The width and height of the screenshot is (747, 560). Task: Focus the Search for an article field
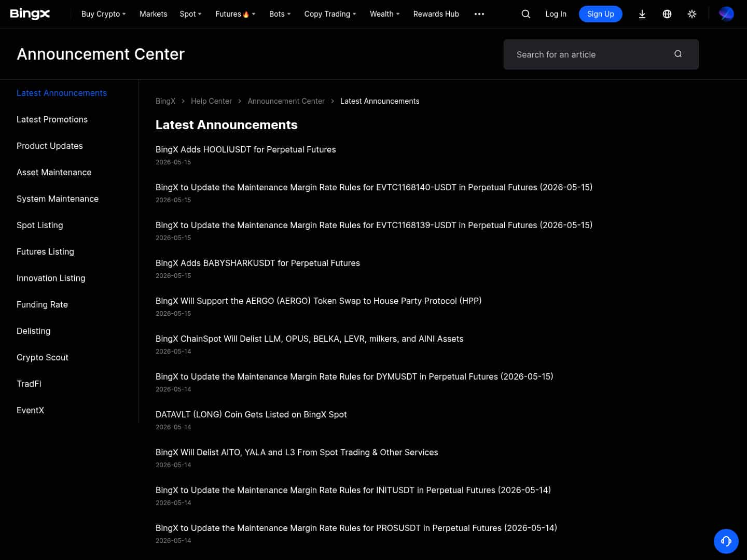coord(601,54)
